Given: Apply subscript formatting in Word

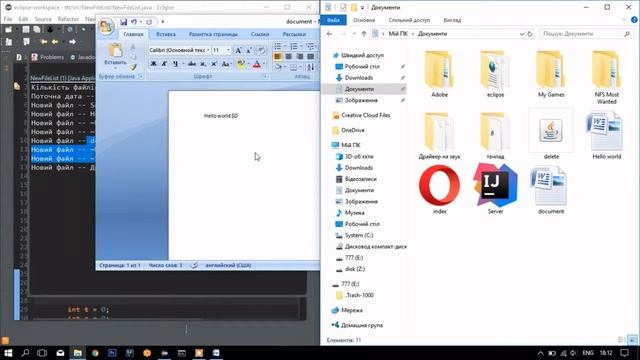Looking at the screenshot, I should pyautogui.click(x=203, y=64).
